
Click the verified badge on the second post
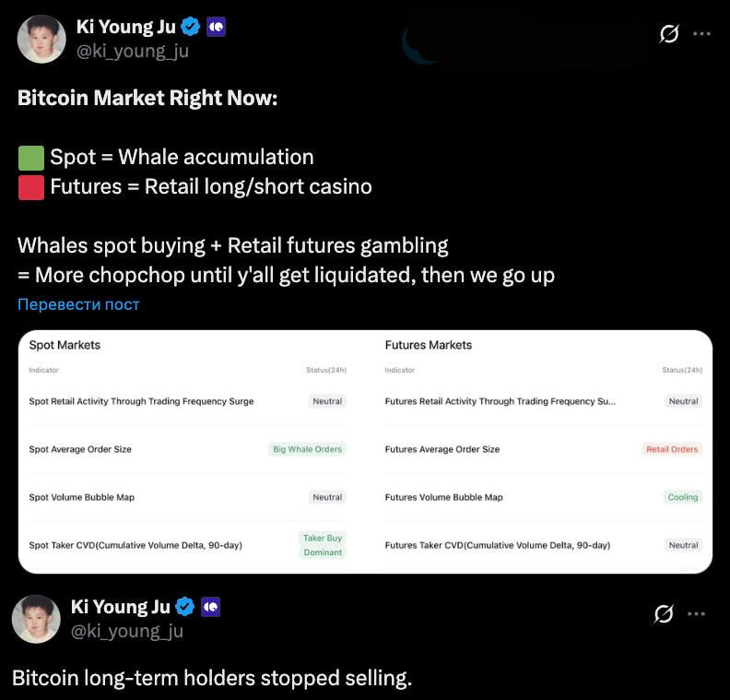(x=185, y=606)
